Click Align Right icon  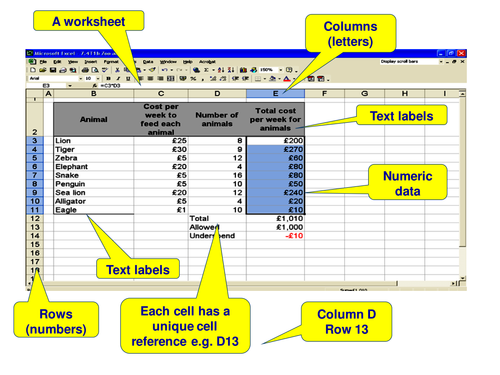(x=160, y=79)
